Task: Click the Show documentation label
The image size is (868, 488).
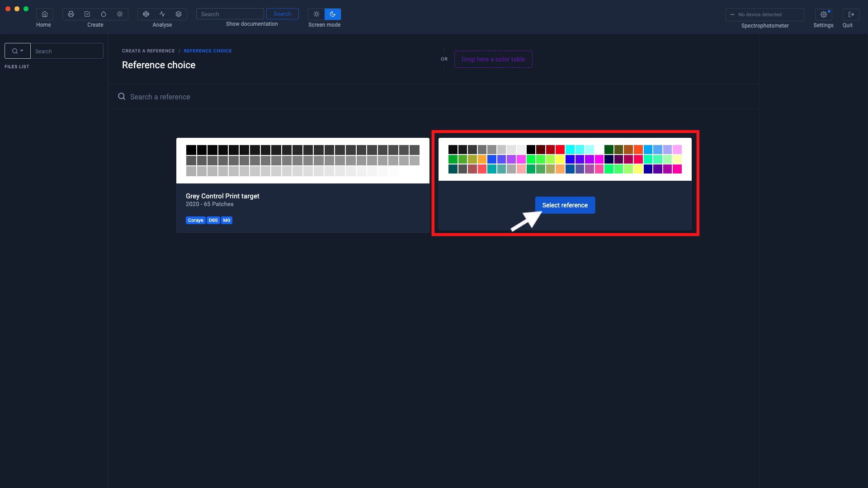Action: coord(252,24)
